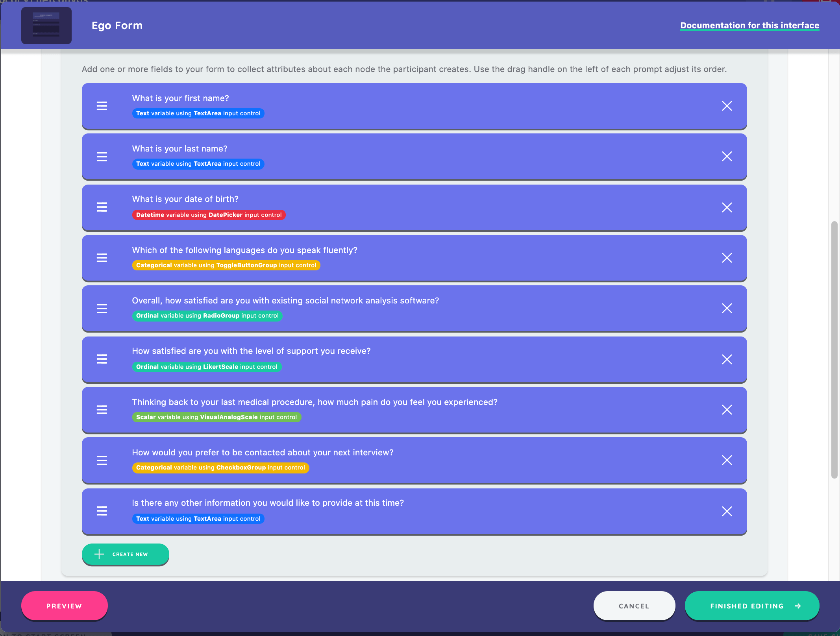Remove the pain VisualAnalogScale field

click(x=727, y=410)
